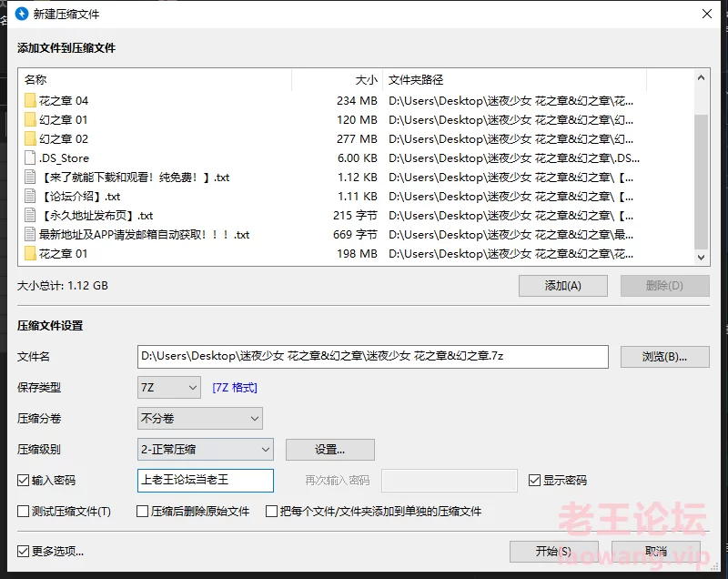Click the file list vertical scrollbar thumb
728x579 pixels.
(701, 181)
